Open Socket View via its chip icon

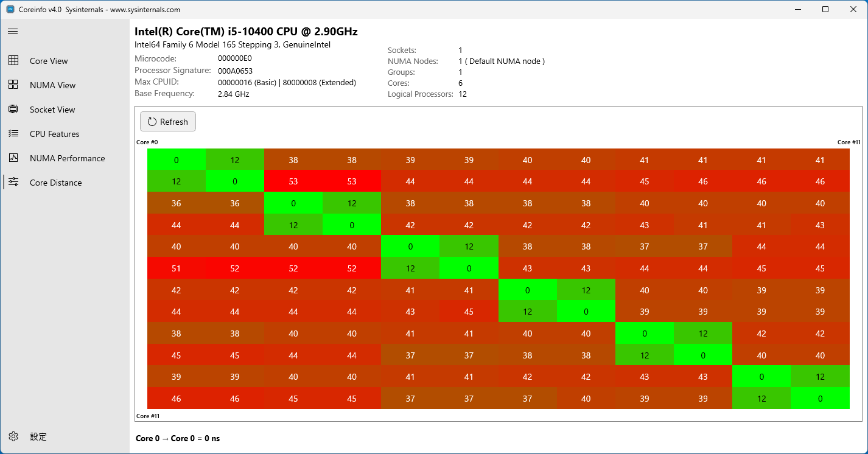[x=13, y=110]
